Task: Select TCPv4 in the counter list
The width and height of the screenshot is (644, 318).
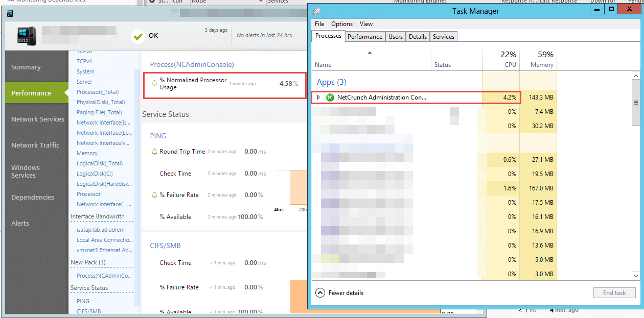Action: 84,61
